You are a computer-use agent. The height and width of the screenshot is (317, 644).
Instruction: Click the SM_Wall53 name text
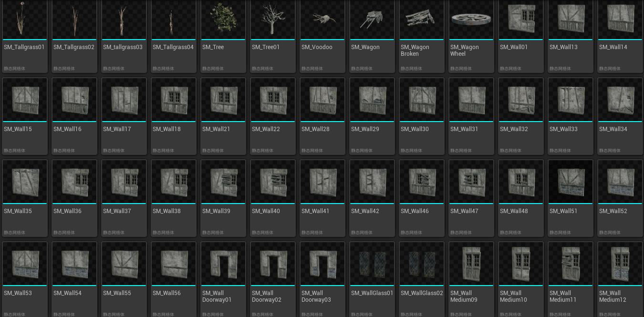[x=18, y=293]
